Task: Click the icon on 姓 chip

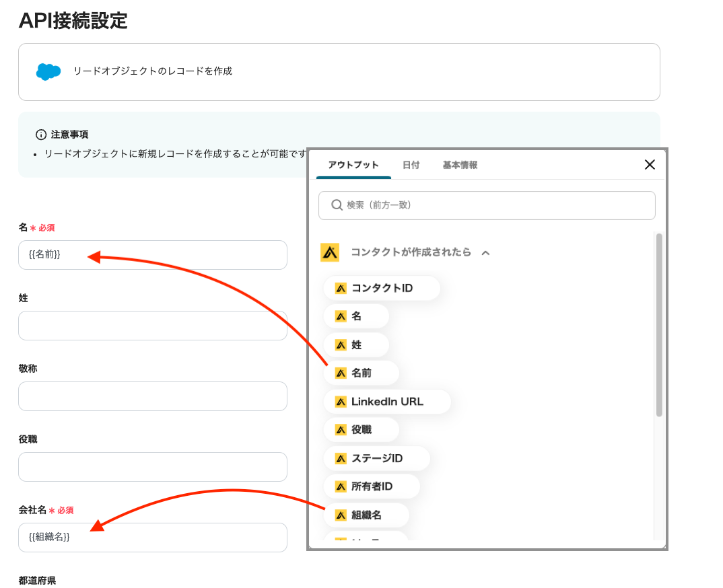Action: [341, 345]
